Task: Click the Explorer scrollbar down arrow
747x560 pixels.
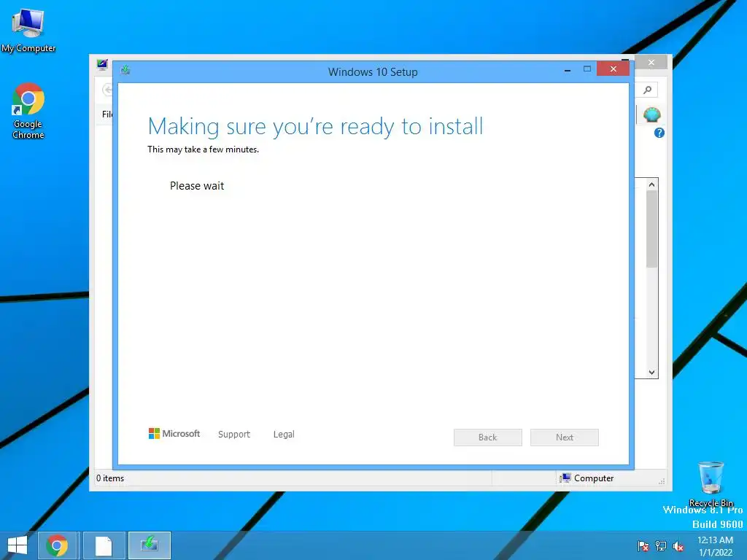Action: point(652,373)
